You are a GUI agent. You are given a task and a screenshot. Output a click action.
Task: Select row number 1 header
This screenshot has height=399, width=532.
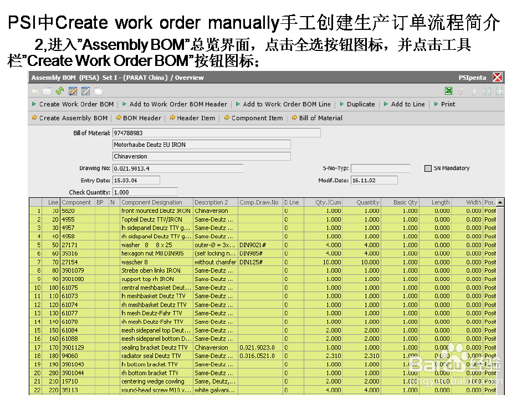[x=35, y=211]
